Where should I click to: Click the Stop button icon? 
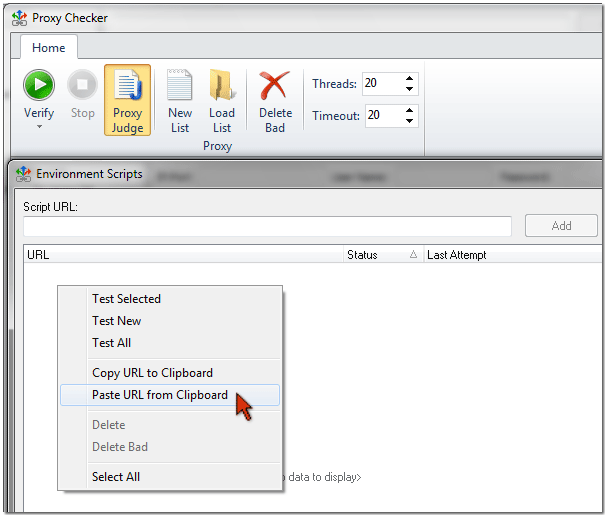pos(82,84)
